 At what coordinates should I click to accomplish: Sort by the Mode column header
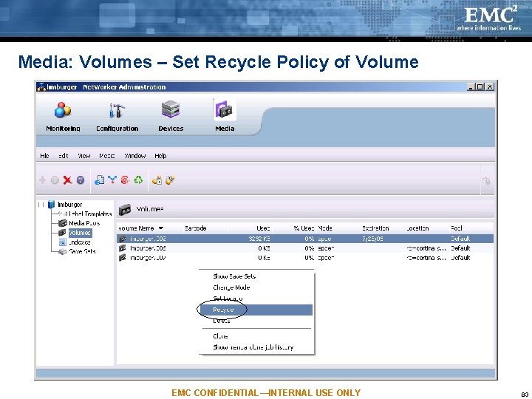click(324, 228)
